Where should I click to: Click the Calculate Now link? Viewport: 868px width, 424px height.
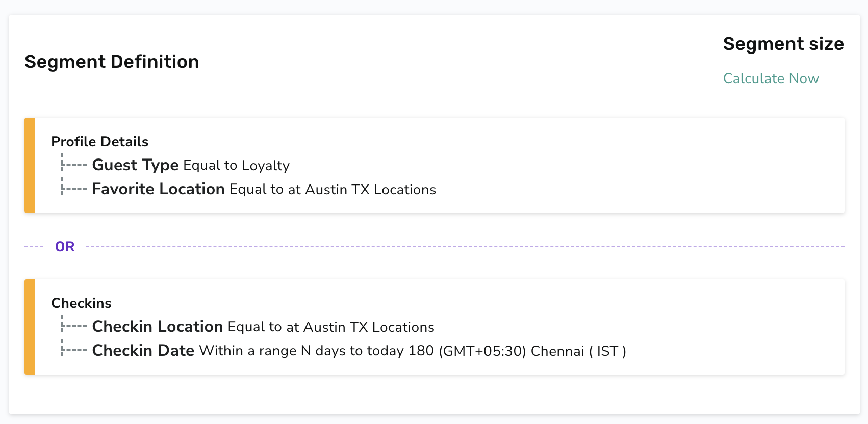click(x=771, y=78)
